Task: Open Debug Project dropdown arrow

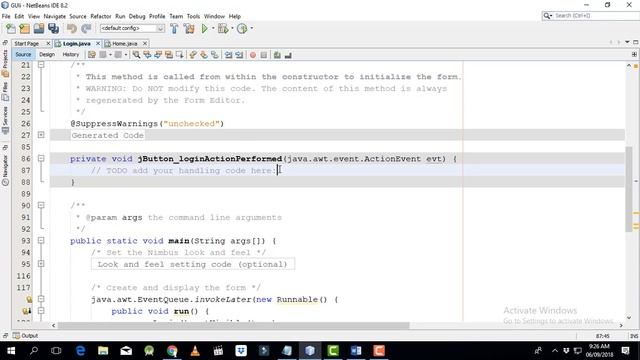Action: [x=232, y=29]
